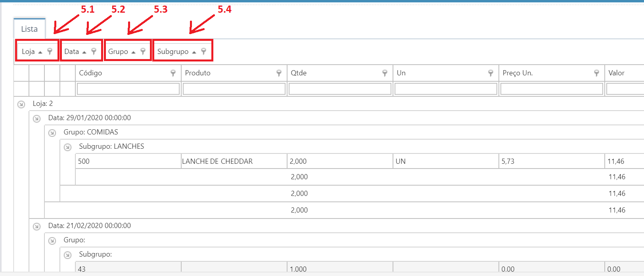This screenshot has width=644, height=276.
Task: Select the UN unit cell
Action: tap(446, 161)
